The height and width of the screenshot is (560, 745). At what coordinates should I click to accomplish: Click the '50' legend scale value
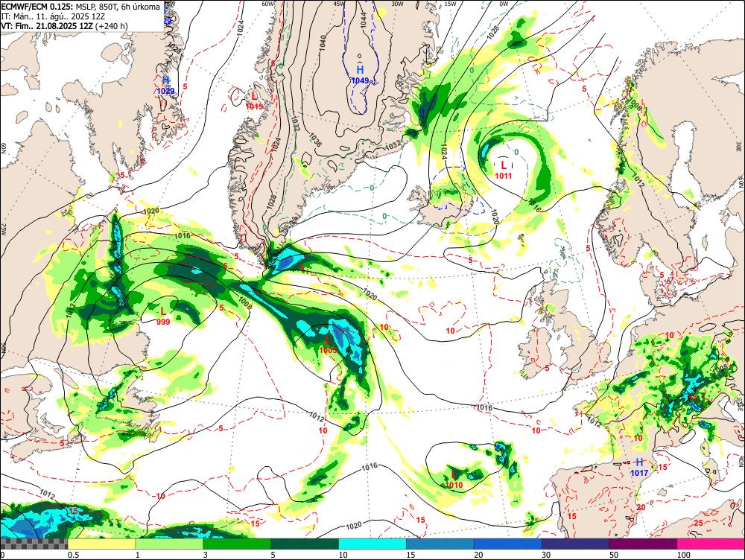tap(614, 555)
